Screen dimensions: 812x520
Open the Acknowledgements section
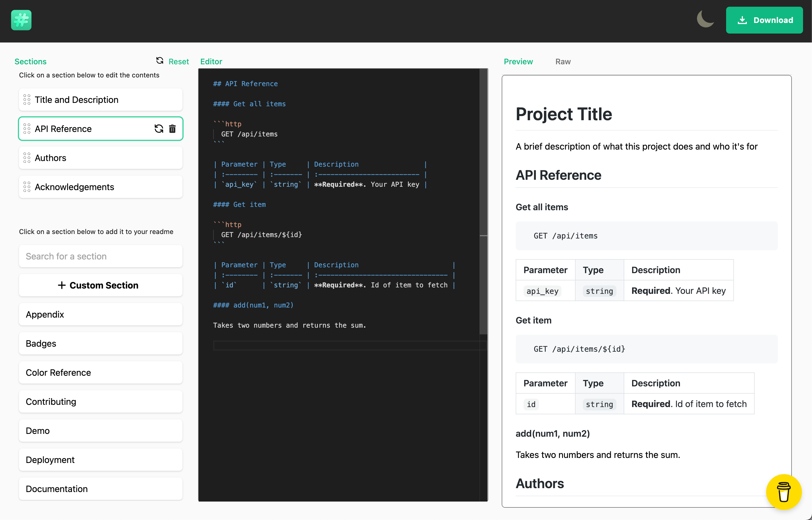(101, 187)
